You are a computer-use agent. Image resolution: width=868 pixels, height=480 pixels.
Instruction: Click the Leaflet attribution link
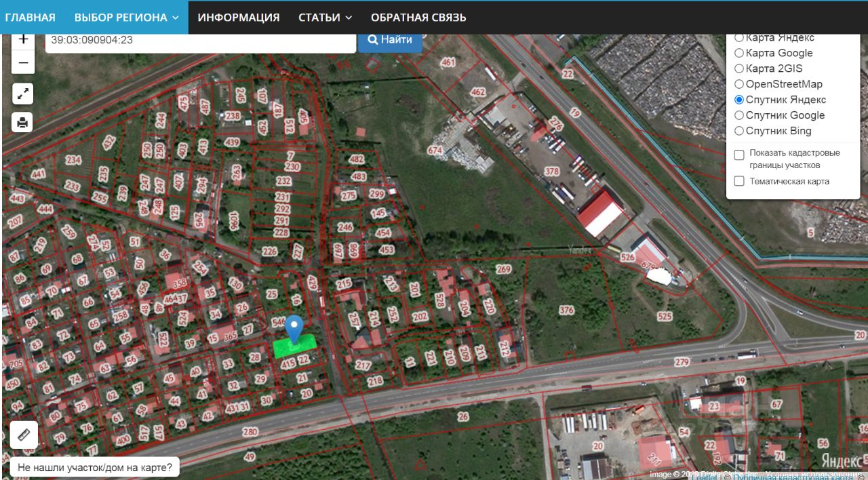pos(704,477)
